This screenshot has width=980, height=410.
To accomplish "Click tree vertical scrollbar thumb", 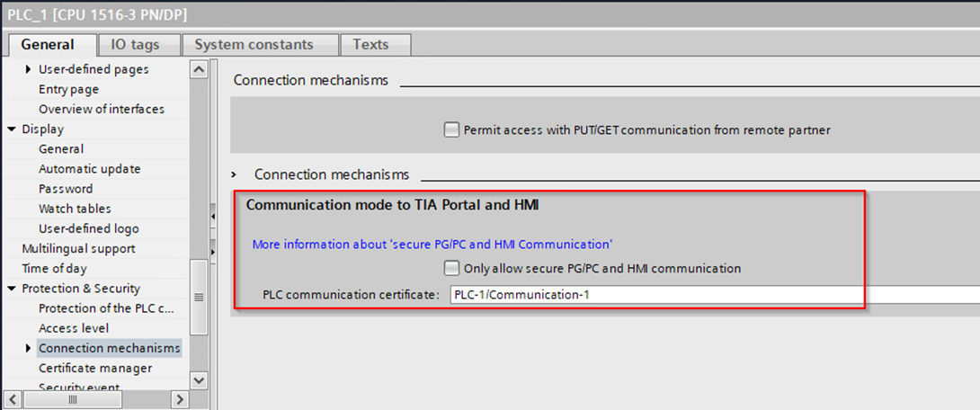I will 199,298.
